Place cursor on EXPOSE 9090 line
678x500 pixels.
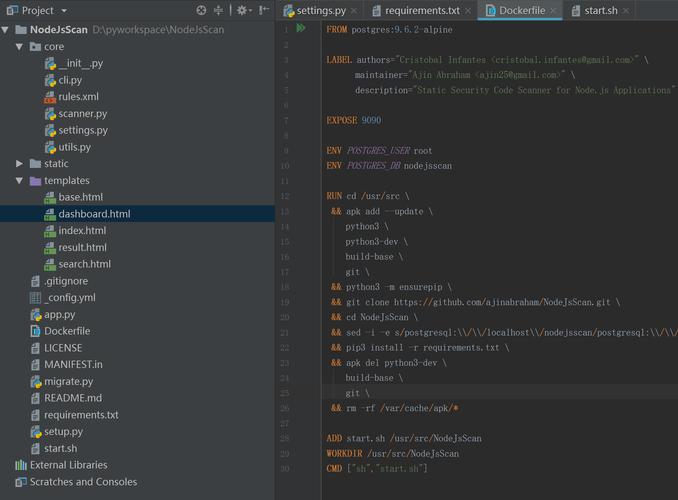click(354, 121)
